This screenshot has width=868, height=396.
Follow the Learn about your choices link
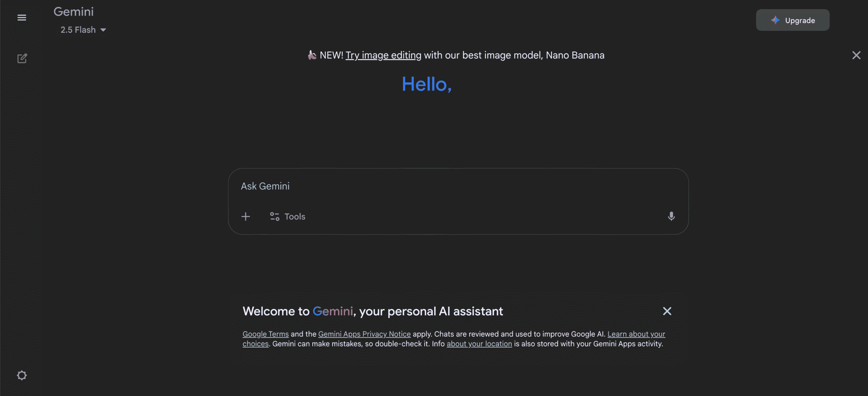(x=636, y=334)
